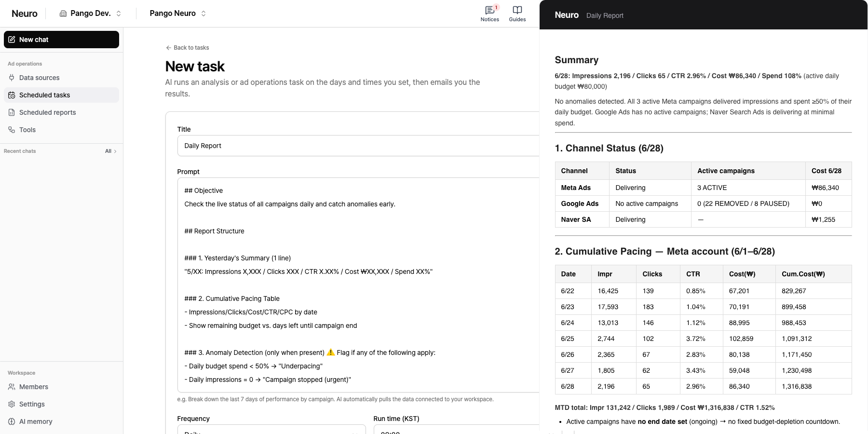
Task: Click the Title field containing Daily Report
Action: point(358,146)
